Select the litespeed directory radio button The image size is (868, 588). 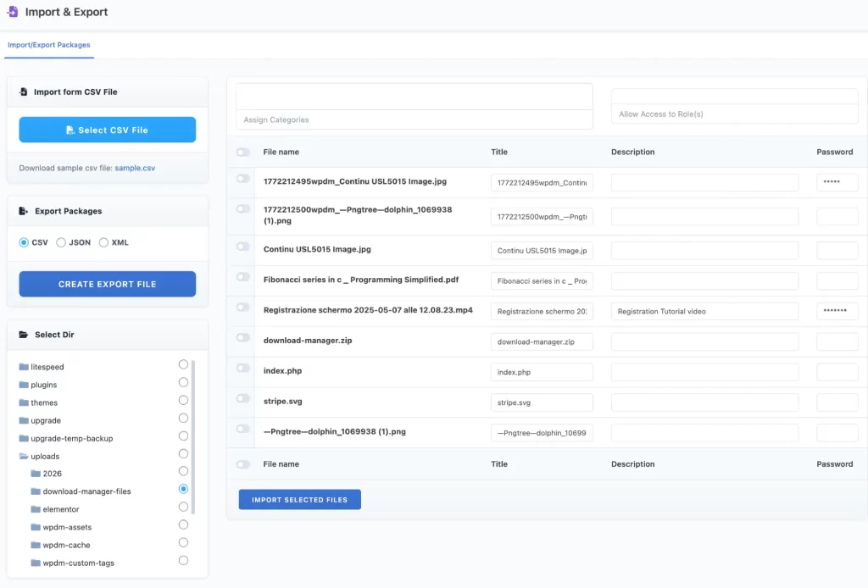tap(183, 364)
